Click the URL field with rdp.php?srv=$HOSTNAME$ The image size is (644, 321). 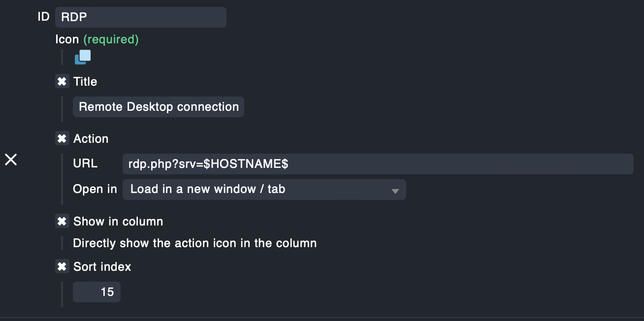tap(378, 164)
